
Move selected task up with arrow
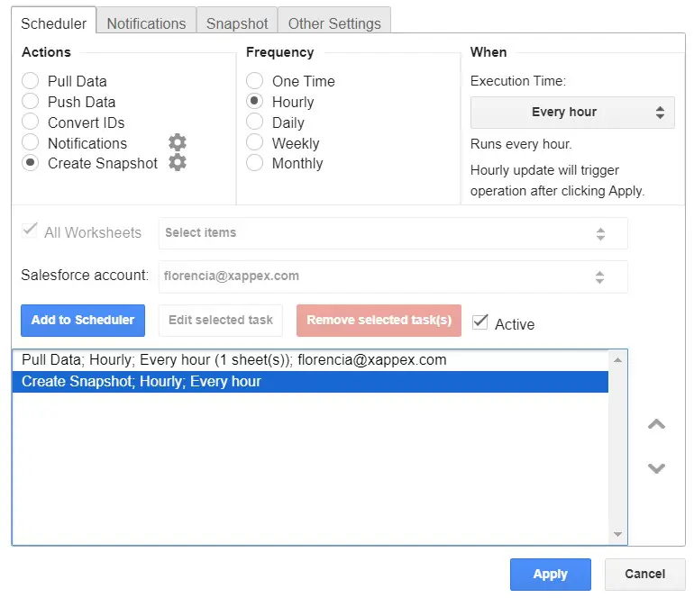click(x=656, y=424)
